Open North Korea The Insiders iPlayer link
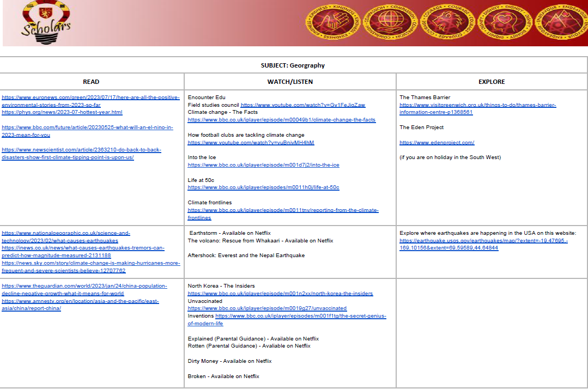The height and width of the screenshot is (389, 588). 280,294
